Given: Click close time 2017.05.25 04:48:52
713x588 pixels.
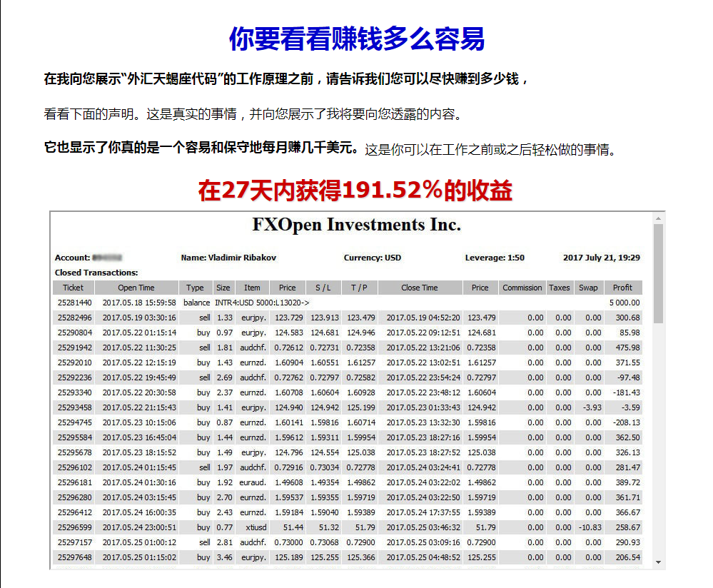Looking at the screenshot, I should (423, 558).
